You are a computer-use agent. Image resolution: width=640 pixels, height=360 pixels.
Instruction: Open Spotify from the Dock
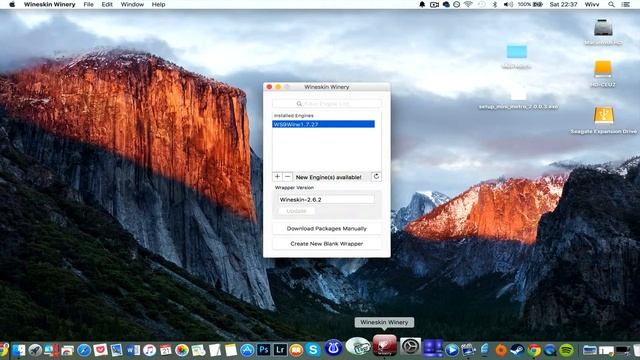click(x=567, y=350)
